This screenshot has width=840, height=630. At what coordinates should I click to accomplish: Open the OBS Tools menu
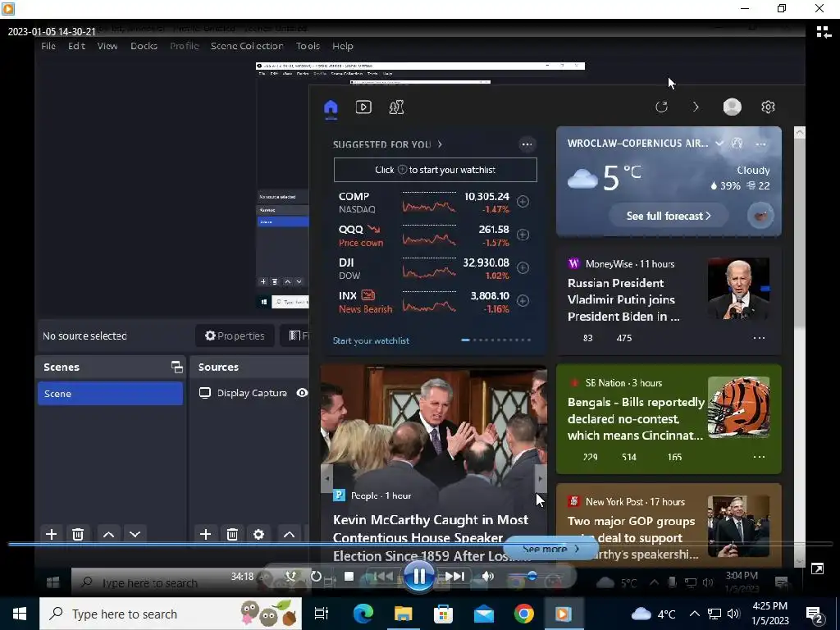point(308,46)
